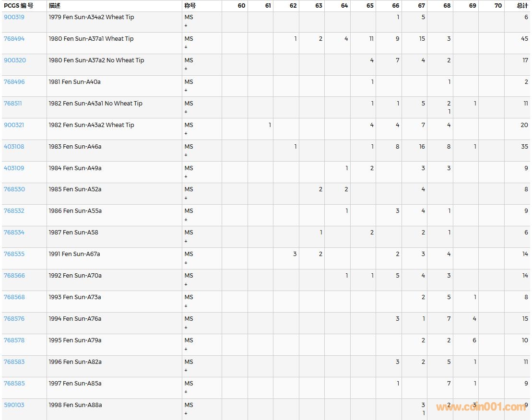Viewport: 532px width, 420px height.
Task: Click the 403108 link for 1983 Fen
Action: (x=14, y=147)
